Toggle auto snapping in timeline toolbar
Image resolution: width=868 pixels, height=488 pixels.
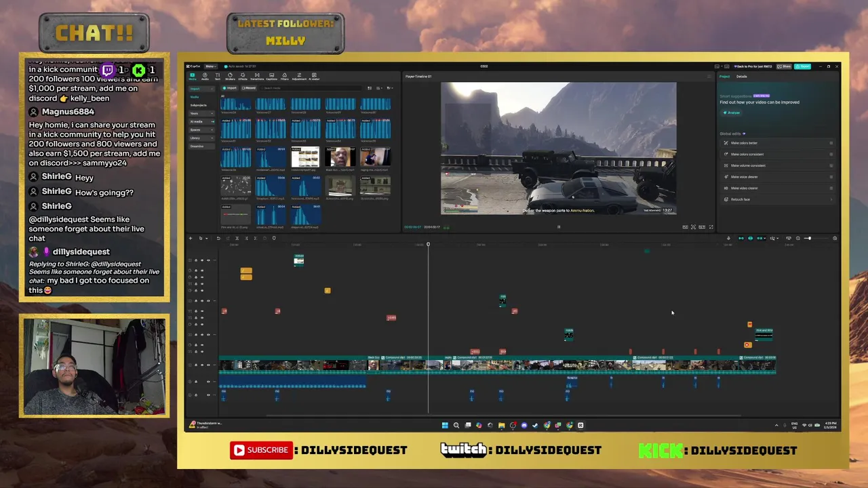tap(750, 238)
